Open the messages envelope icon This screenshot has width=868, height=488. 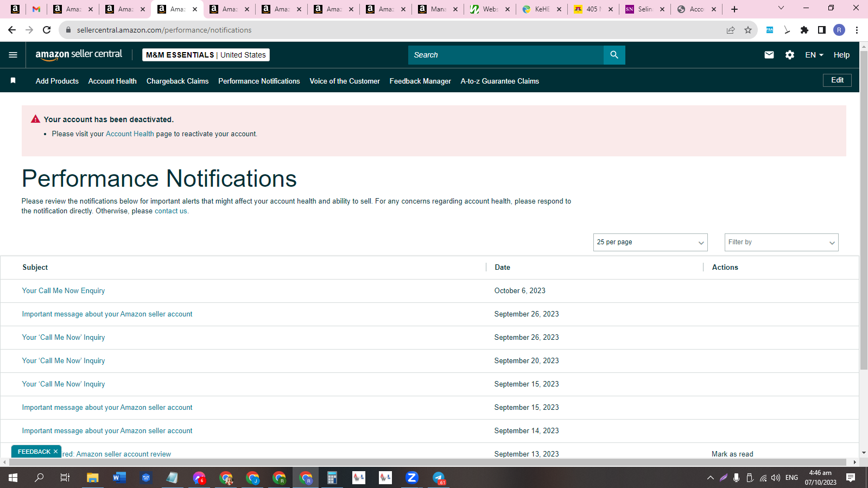[x=769, y=55]
